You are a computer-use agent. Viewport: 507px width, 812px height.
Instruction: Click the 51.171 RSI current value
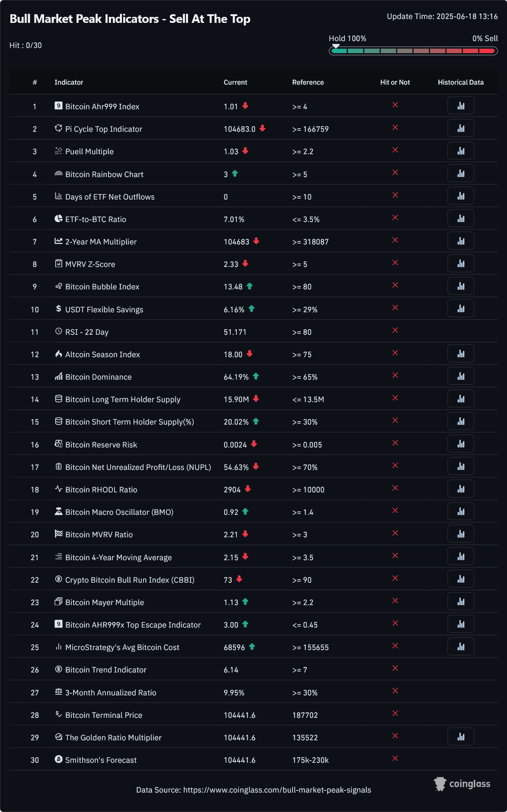(235, 332)
